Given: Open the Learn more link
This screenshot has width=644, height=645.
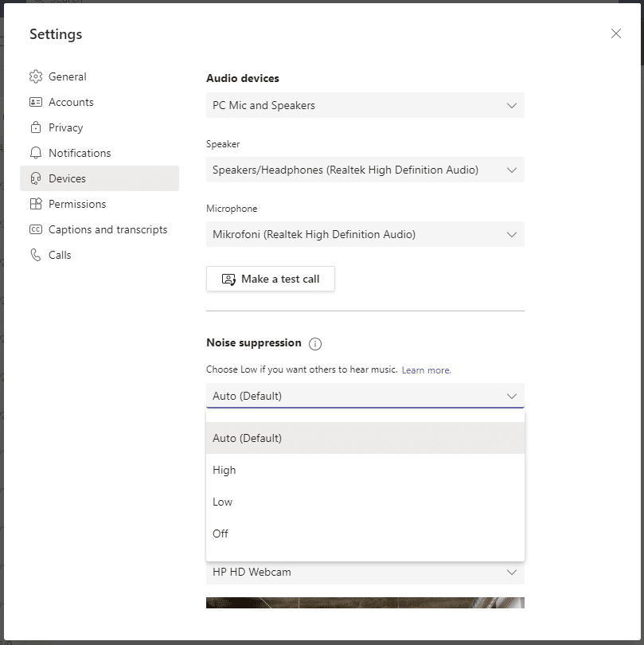Looking at the screenshot, I should (426, 370).
